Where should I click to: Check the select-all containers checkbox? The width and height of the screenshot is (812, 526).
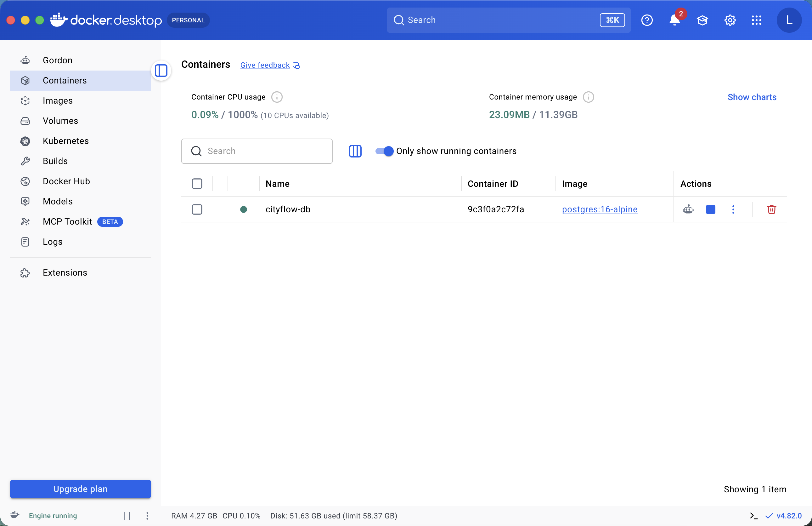(197, 184)
